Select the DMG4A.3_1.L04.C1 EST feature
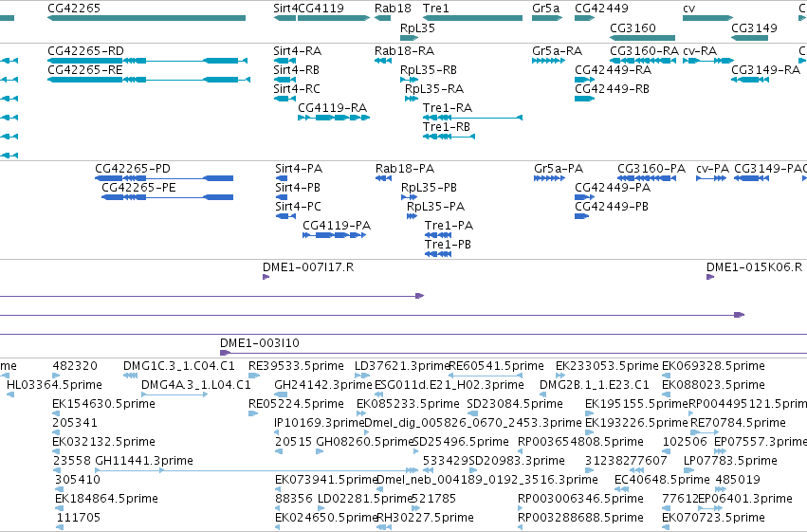This screenshot has width=807, height=532. (x=174, y=394)
